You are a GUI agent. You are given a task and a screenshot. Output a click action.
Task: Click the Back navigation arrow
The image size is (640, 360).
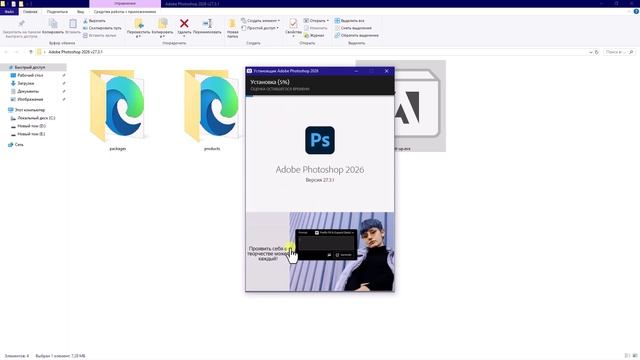pos(6,52)
